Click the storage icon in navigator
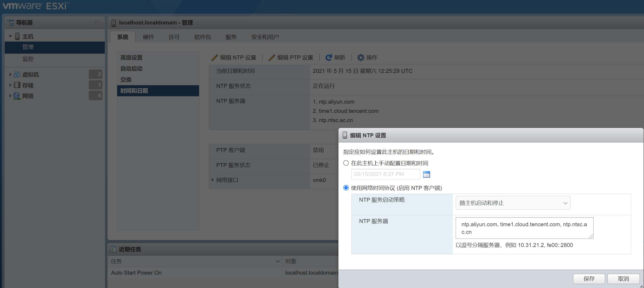This screenshot has height=288, width=644. pyautogui.click(x=17, y=85)
